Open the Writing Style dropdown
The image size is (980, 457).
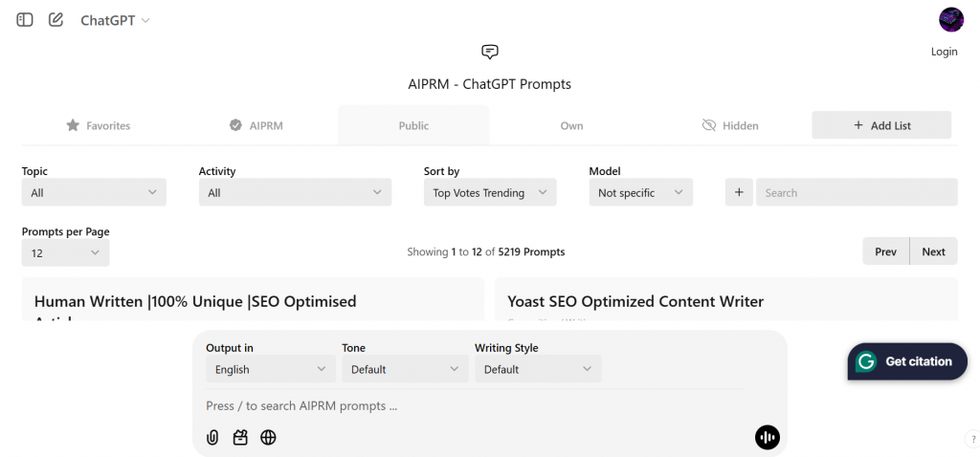538,370
